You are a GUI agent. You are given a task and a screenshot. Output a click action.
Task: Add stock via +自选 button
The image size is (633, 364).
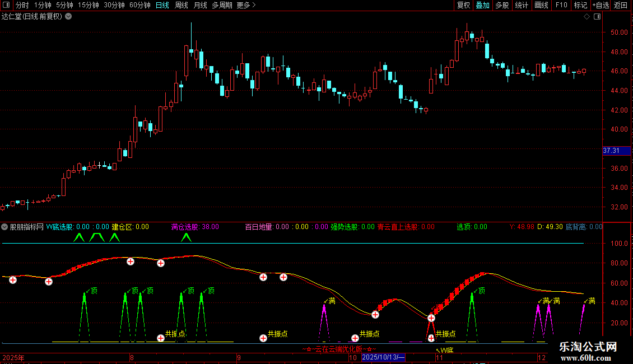601,5
